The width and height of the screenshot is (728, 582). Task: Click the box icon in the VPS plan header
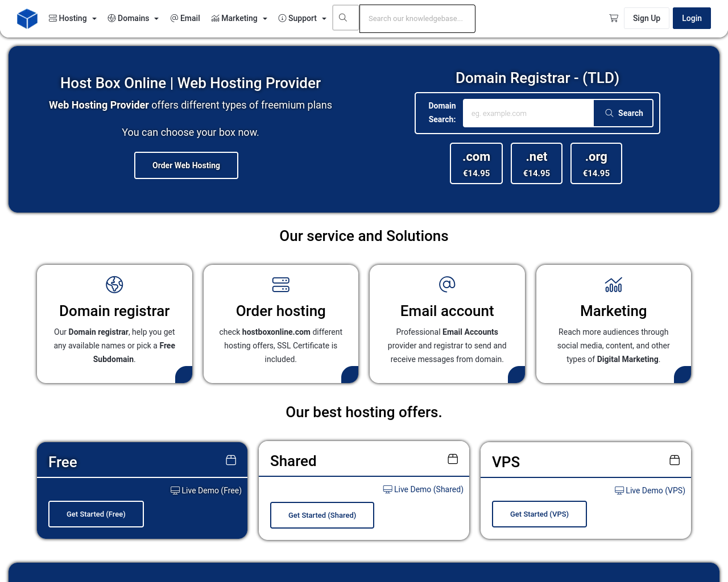pyautogui.click(x=675, y=460)
